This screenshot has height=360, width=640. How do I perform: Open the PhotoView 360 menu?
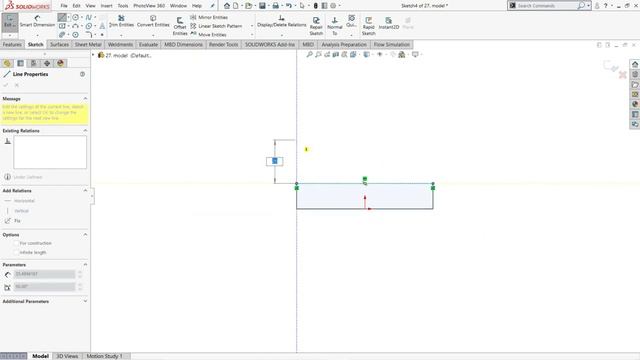pyautogui.click(x=149, y=6)
